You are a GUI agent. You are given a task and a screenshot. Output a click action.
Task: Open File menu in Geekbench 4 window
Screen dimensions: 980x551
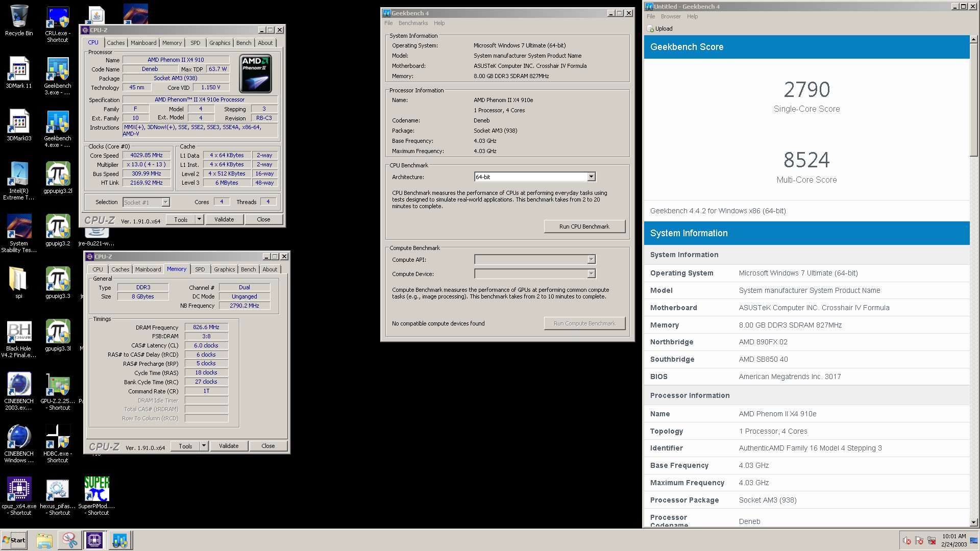pyautogui.click(x=388, y=23)
